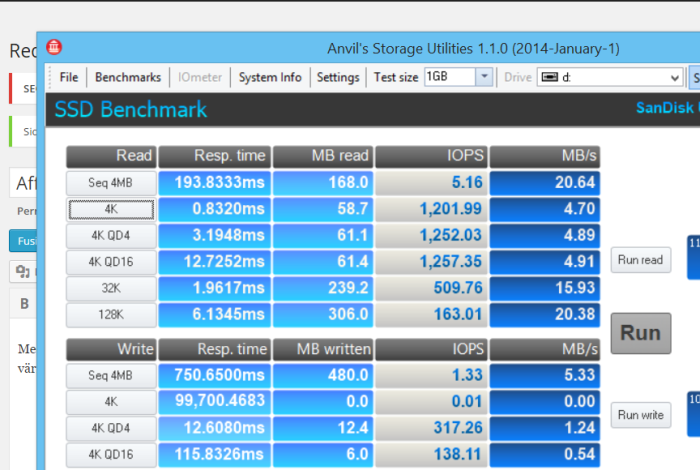Open the System Info menu
700x470 pixels.
point(270,77)
